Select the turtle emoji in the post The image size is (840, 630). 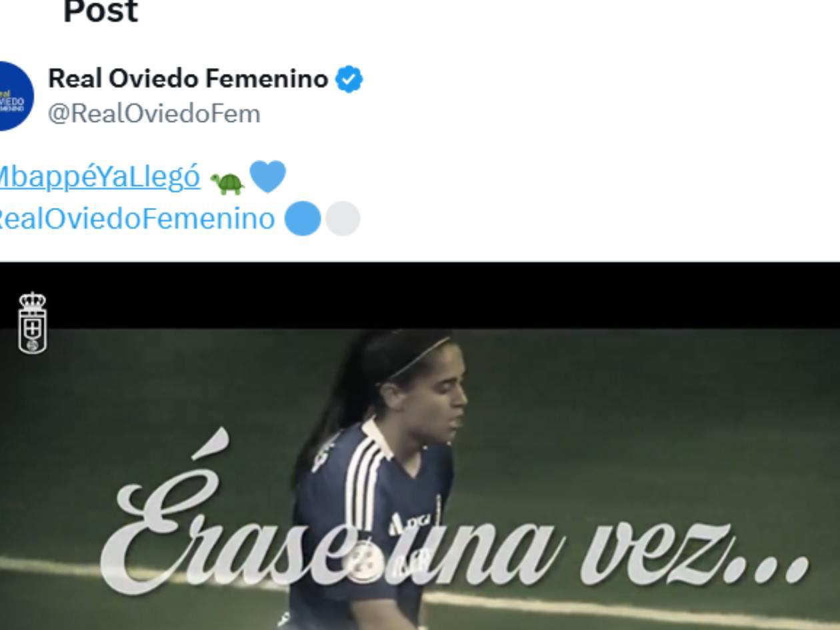tap(227, 182)
